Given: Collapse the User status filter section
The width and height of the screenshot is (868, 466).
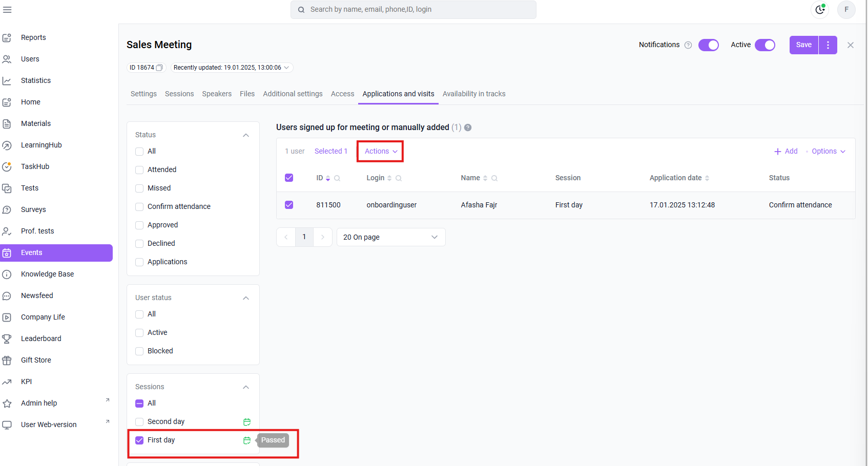Looking at the screenshot, I should coord(246,298).
